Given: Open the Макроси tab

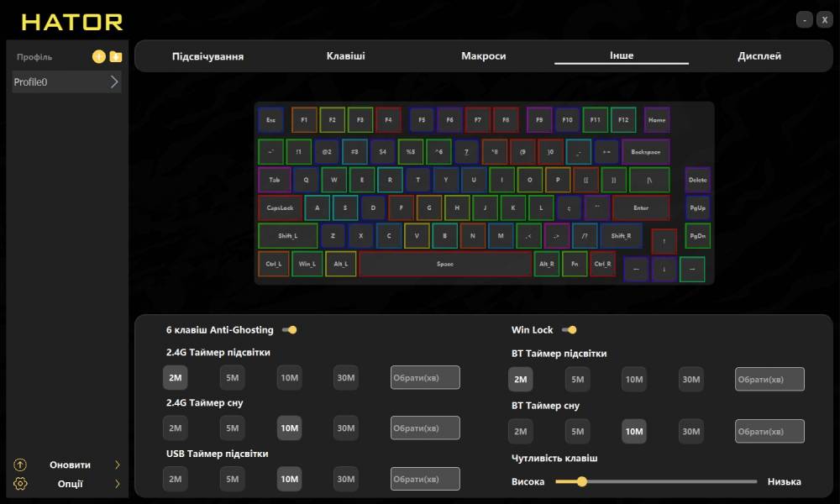Looking at the screenshot, I should (483, 56).
